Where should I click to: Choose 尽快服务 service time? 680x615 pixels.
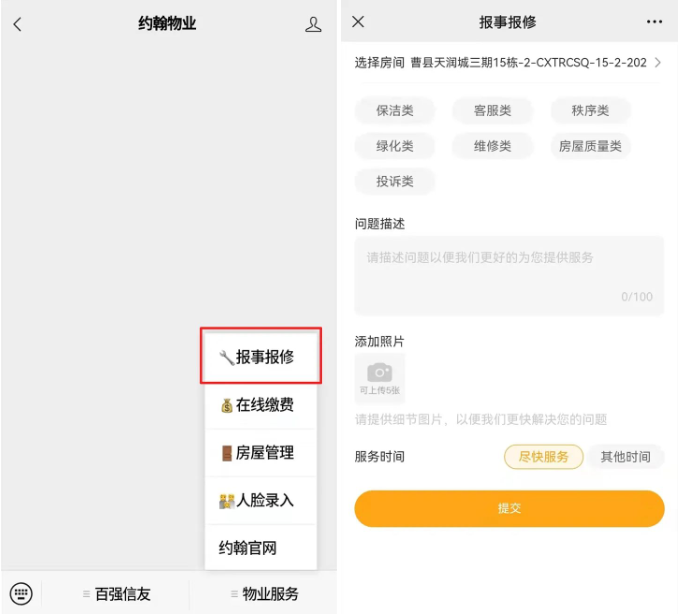[543, 456]
